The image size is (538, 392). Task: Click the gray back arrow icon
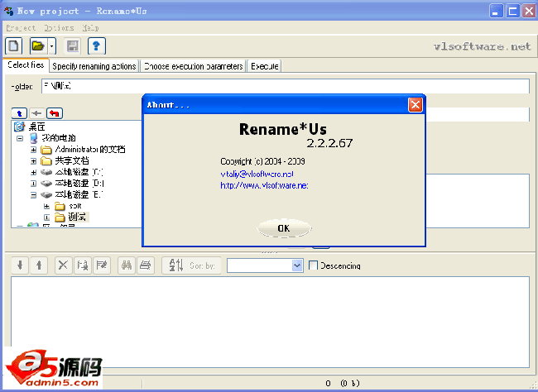(x=36, y=113)
